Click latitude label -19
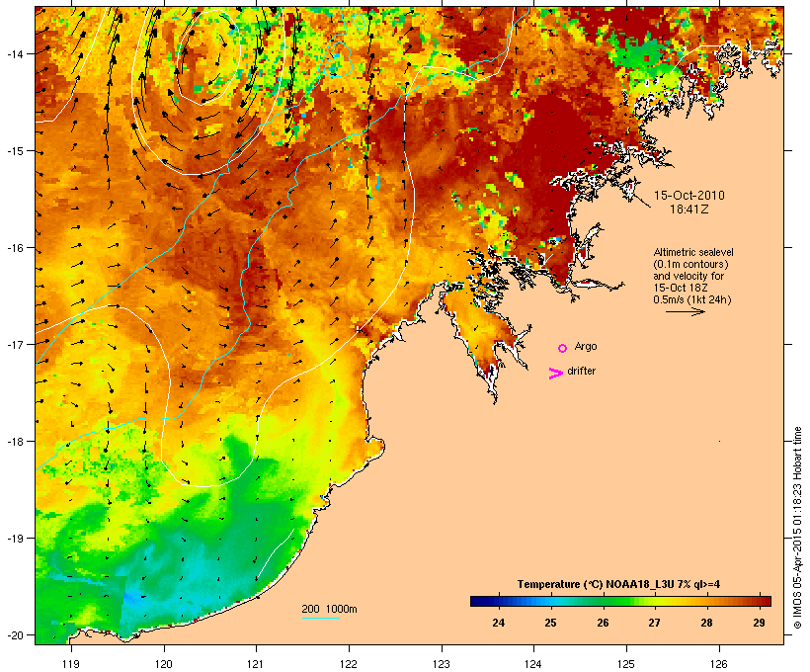Screen dimensions: 810x672 pyautogui.click(x=15, y=539)
